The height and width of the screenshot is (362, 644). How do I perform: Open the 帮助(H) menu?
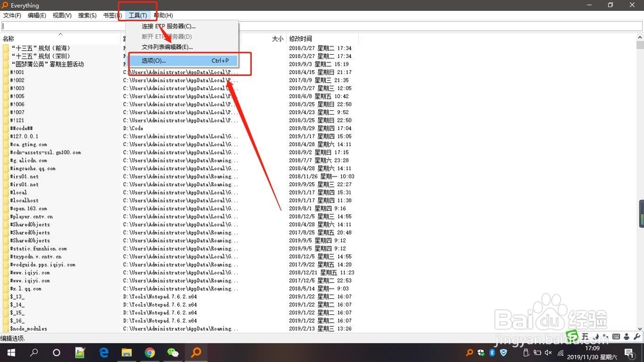tap(164, 15)
